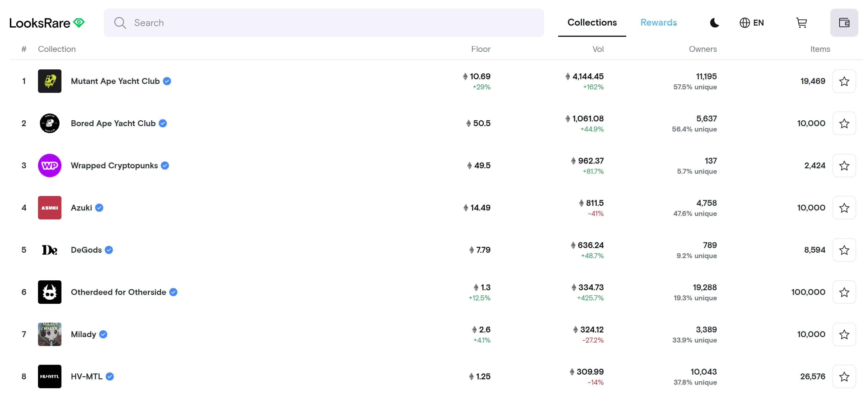This screenshot has height=399, width=868.
Task: Click Otherdeed items count 100,000
Action: coord(808,292)
